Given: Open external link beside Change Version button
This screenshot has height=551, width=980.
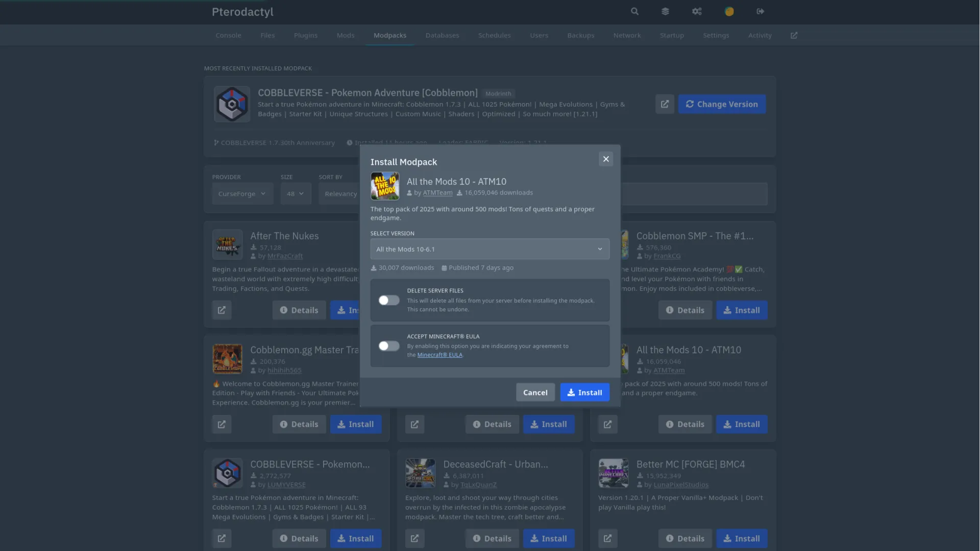Looking at the screenshot, I should (665, 104).
